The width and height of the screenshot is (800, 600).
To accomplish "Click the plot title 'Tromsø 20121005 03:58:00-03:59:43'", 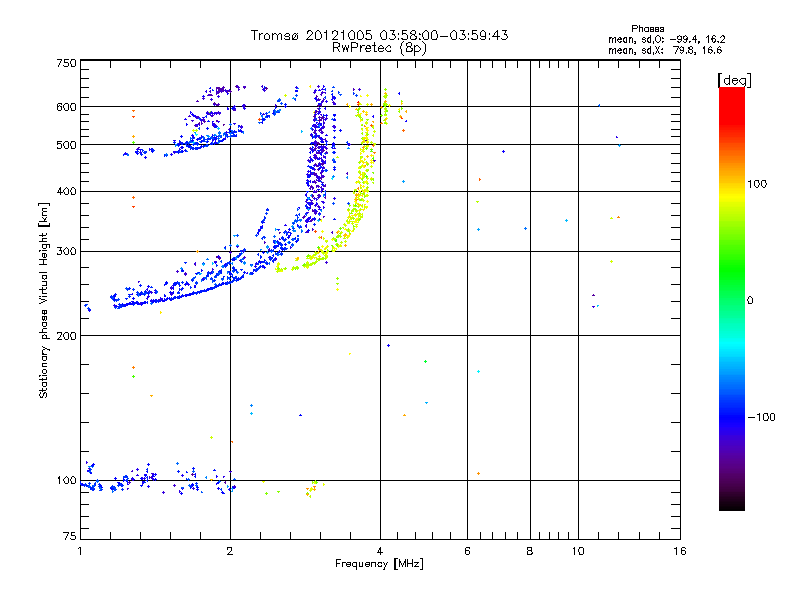I will 379,35.
